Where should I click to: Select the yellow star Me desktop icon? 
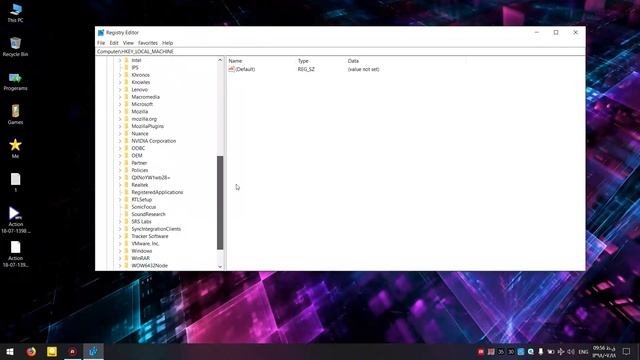[x=16, y=148]
